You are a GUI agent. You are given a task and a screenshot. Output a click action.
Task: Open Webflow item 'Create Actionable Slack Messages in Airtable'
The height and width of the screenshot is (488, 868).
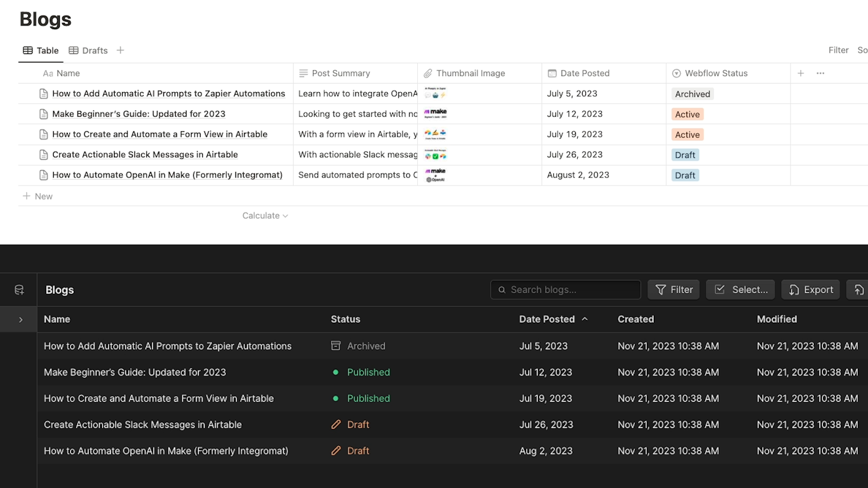click(x=143, y=425)
